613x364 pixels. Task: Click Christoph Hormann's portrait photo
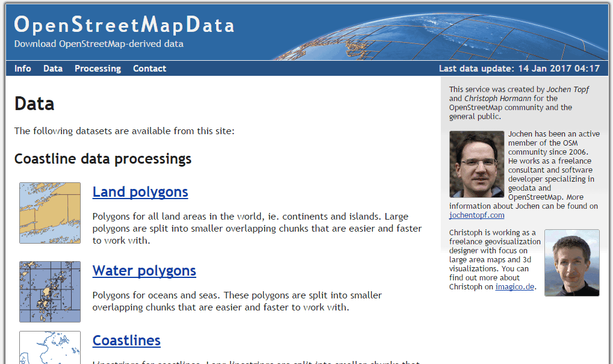click(x=572, y=263)
